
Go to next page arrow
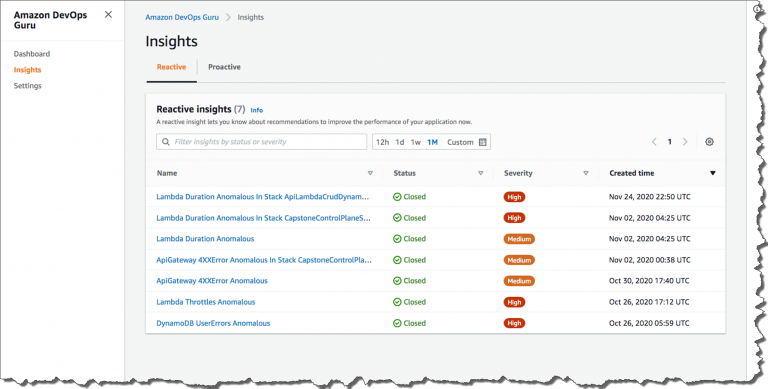tap(685, 142)
